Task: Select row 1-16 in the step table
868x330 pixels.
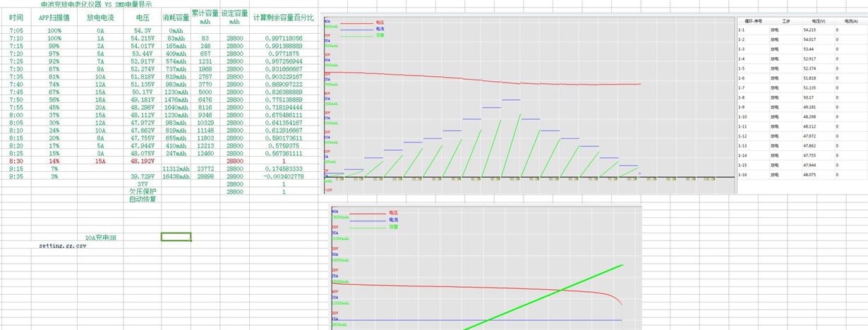Action: tap(802, 174)
